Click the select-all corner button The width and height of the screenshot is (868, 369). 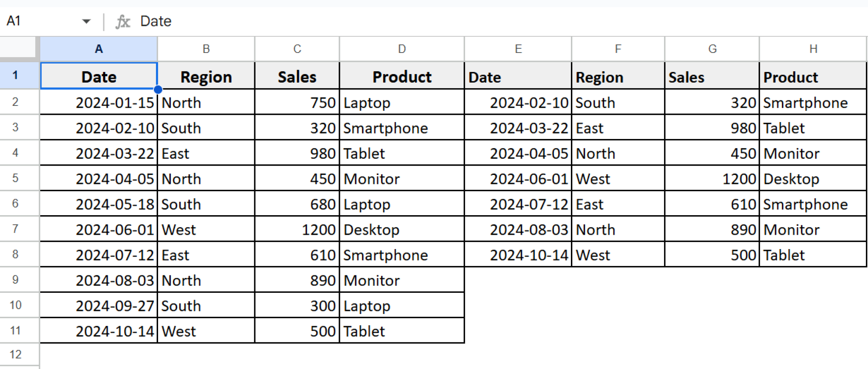[x=18, y=49]
